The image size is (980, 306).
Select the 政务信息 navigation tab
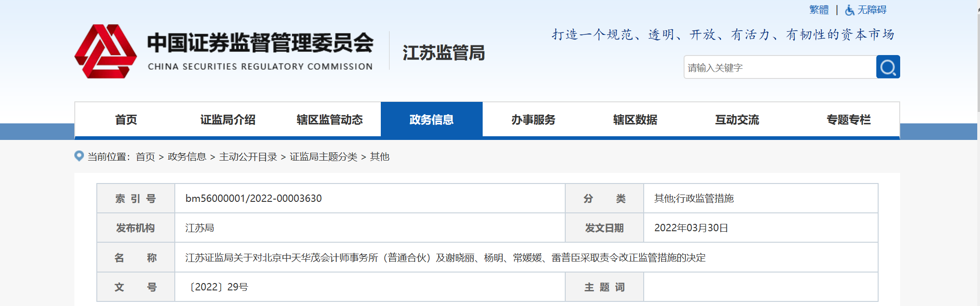431,120
